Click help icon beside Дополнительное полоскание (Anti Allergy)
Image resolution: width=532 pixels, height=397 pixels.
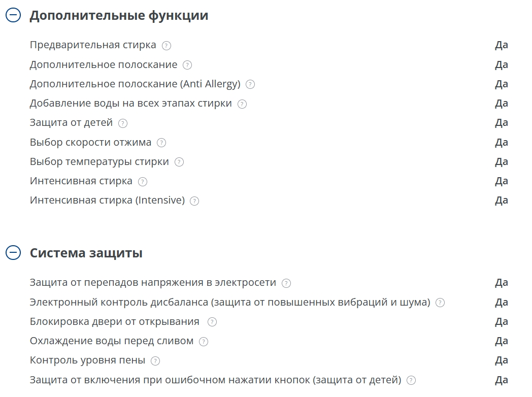[x=250, y=84]
